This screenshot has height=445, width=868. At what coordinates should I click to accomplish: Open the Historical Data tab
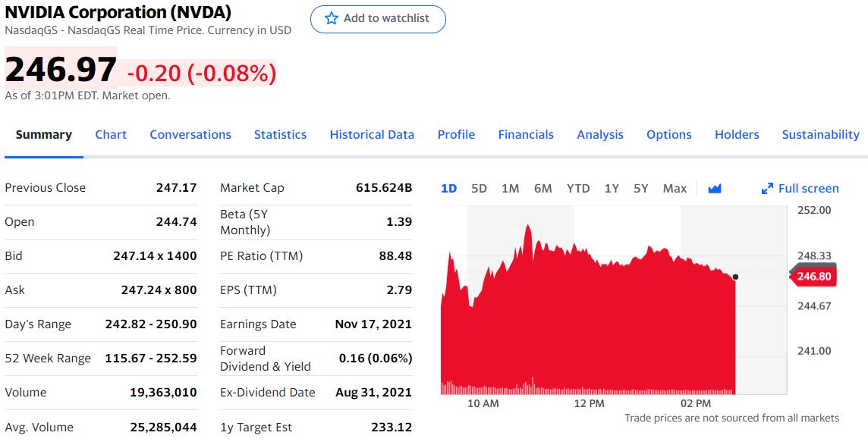coord(372,135)
